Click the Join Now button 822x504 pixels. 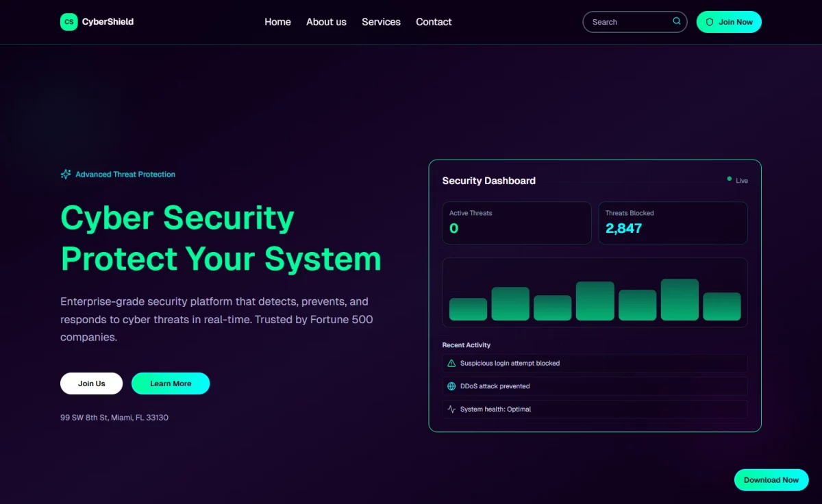tap(729, 21)
